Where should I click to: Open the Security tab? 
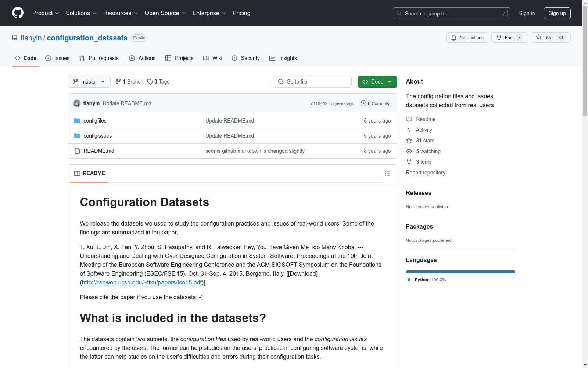point(246,58)
